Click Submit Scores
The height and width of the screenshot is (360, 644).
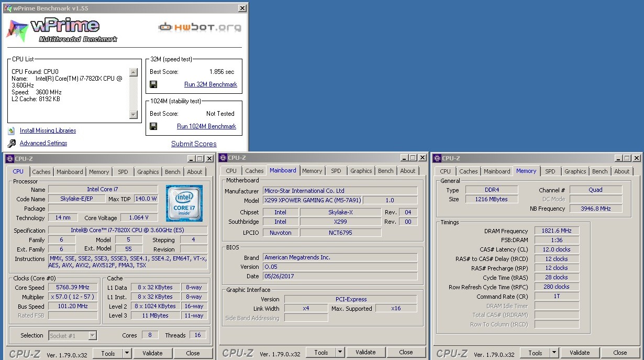pos(194,144)
